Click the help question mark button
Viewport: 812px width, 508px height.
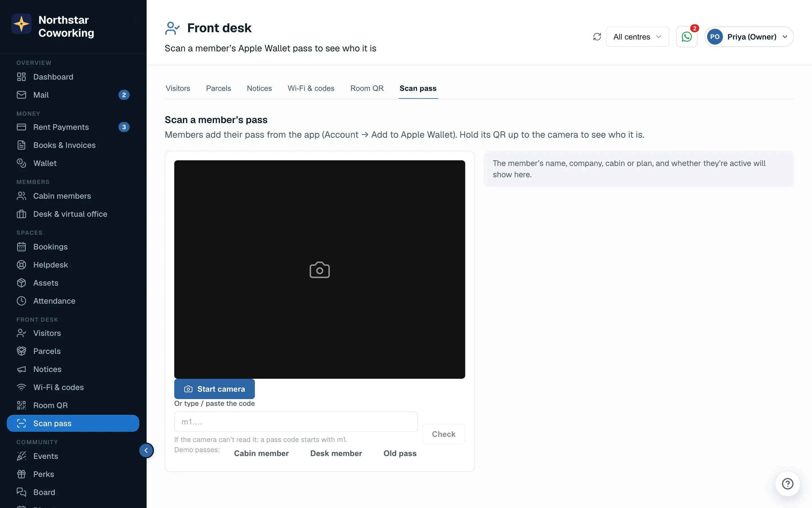(x=787, y=484)
